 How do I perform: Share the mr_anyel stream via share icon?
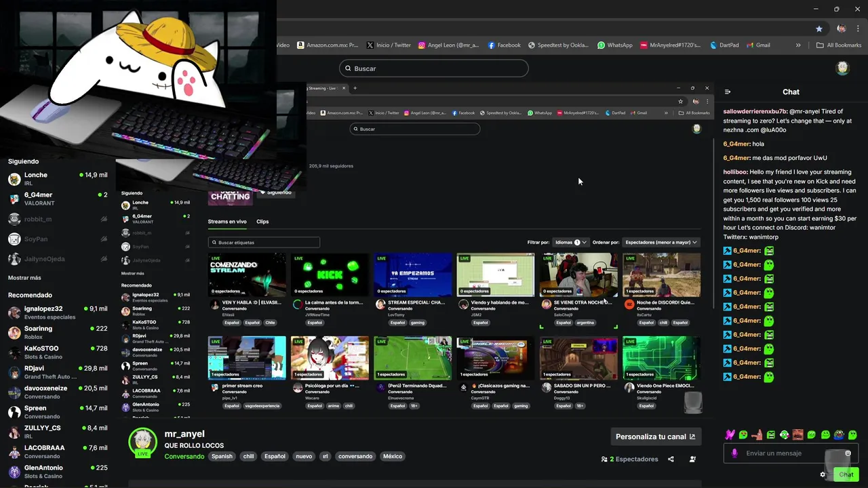coord(671,459)
